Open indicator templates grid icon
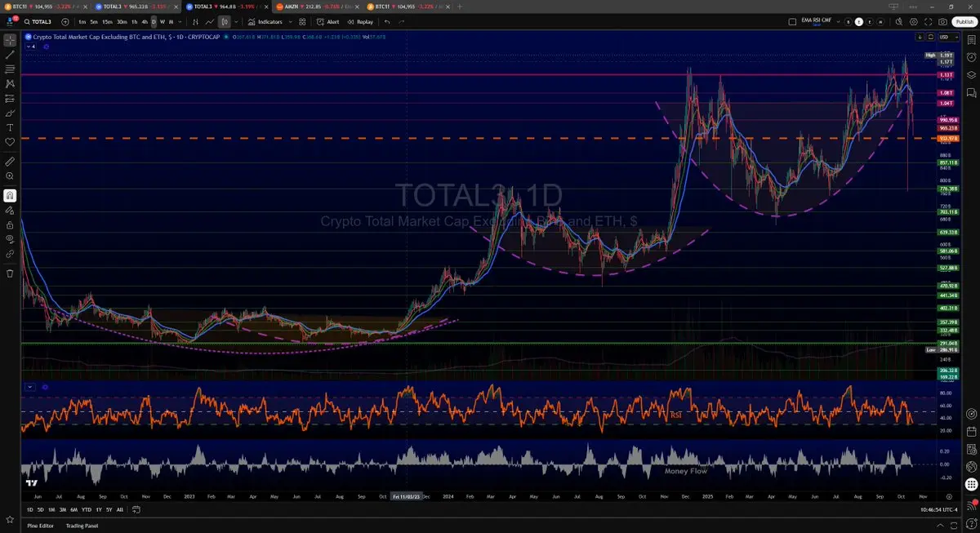This screenshot has height=533, width=980. point(302,22)
